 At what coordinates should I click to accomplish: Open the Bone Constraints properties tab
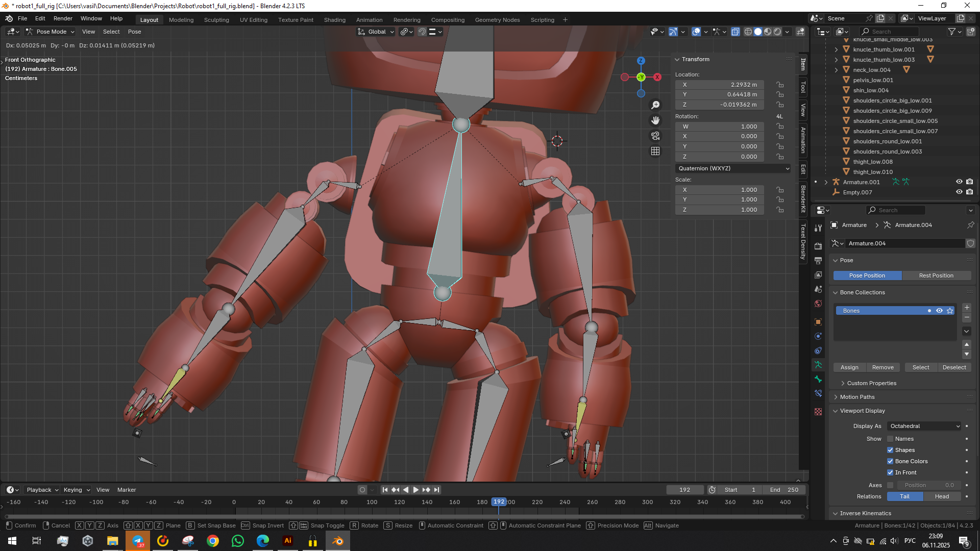(818, 393)
